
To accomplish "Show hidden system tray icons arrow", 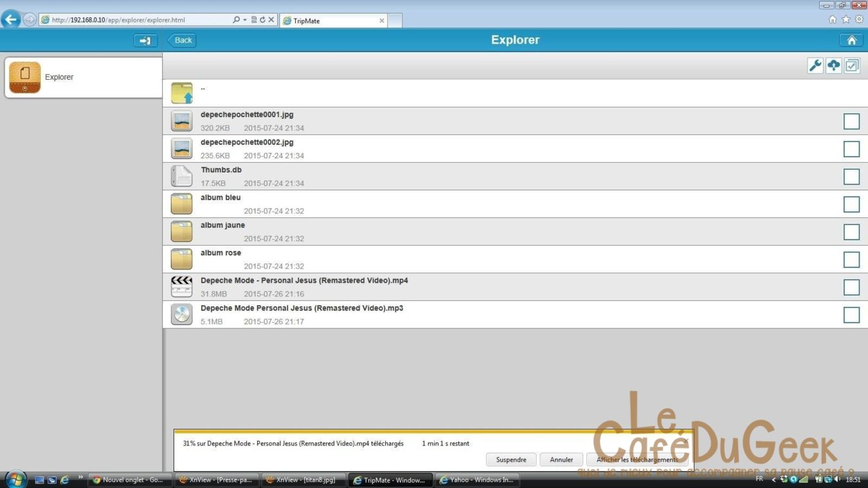I will coord(773,480).
